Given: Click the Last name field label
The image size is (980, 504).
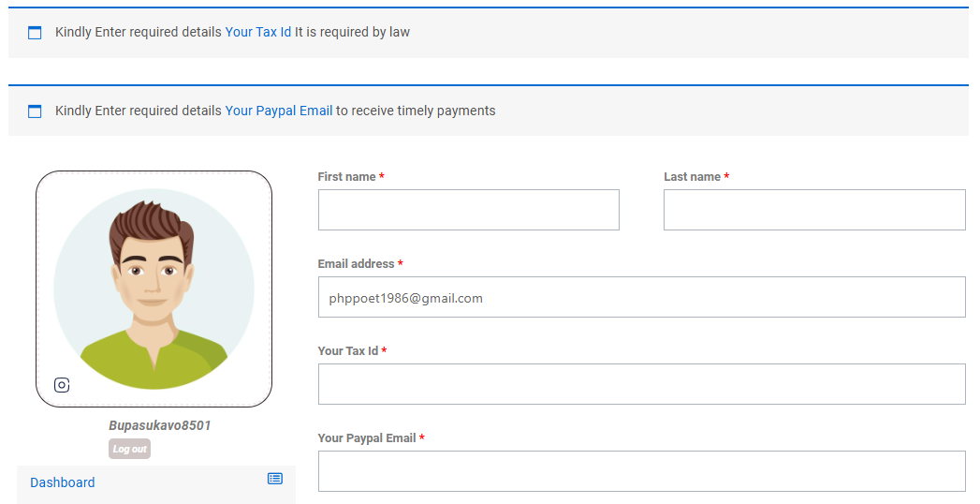Looking at the screenshot, I should 692,177.
